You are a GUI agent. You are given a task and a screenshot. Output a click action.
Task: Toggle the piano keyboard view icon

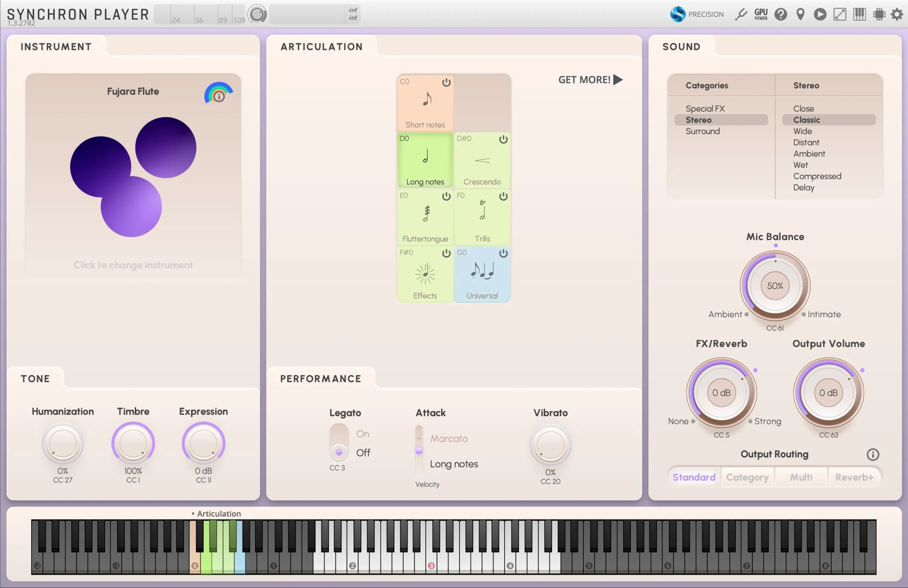tap(859, 15)
